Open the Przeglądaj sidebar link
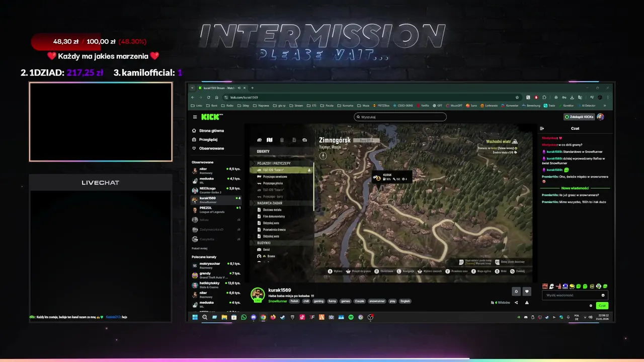 [205, 139]
